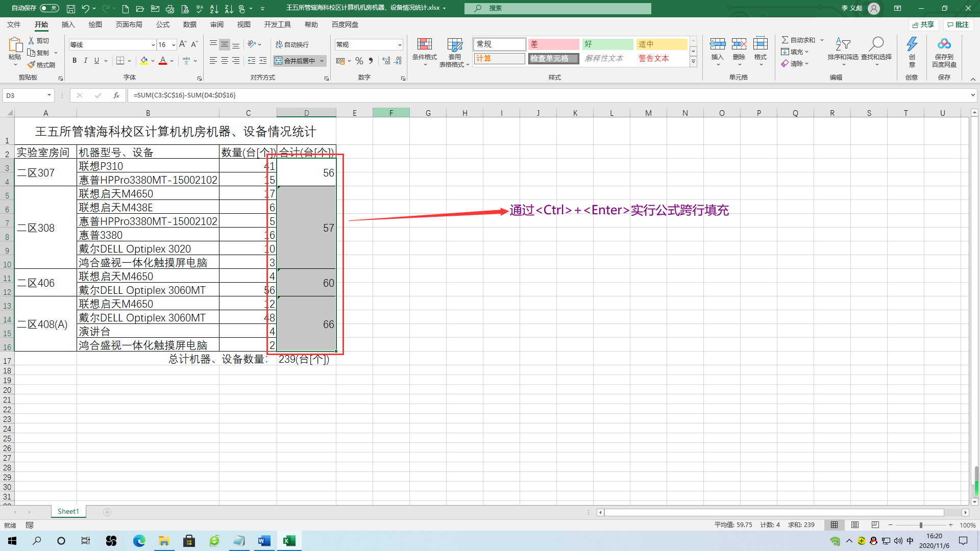Image resolution: width=980 pixels, height=551 pixels.
Task: Open Word from the Windows taskbar
Action: 264,541
